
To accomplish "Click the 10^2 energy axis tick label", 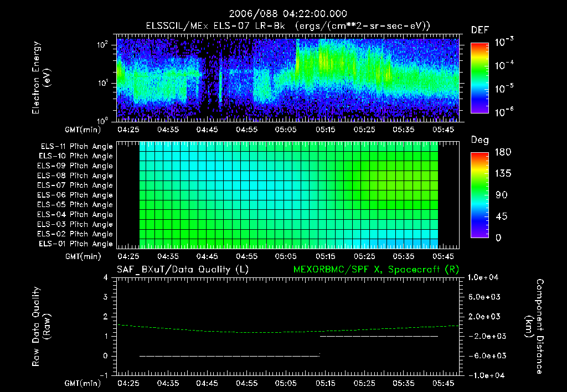I will tap(102, 45).
